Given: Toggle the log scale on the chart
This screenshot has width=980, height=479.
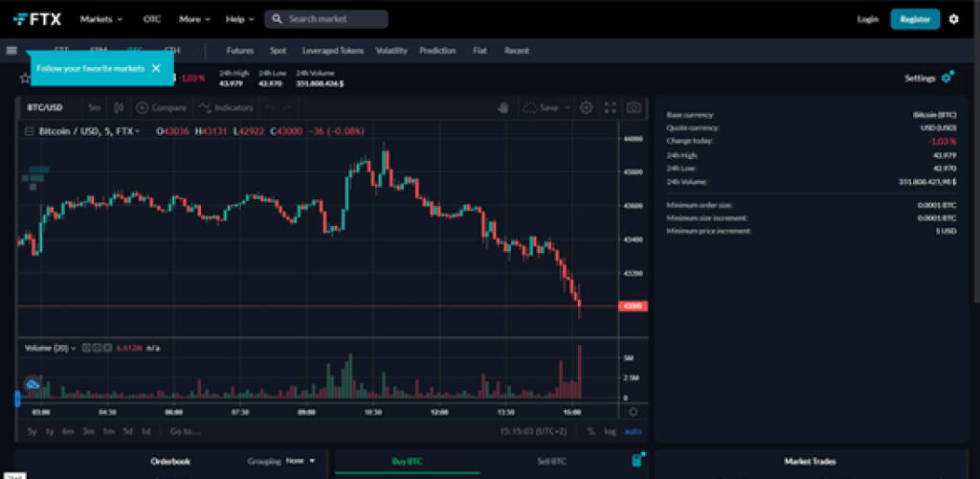Looking at the screenshot, I should click(610, 431).
